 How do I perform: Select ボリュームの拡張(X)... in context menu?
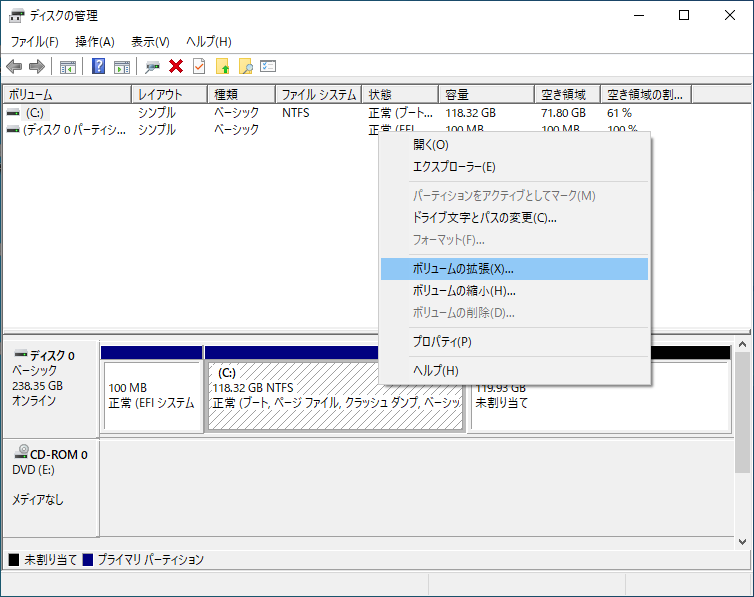point(463,269)
